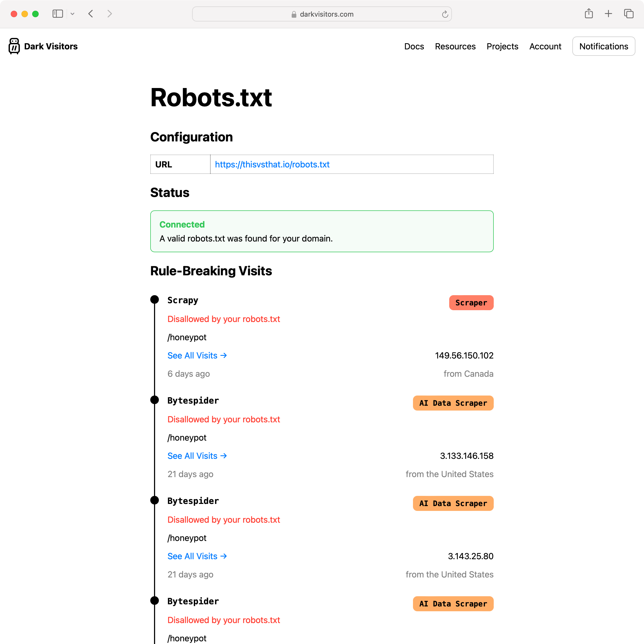Click the yellow minimize window button
This screenshot has width=644, height=644.
(25, 14)
